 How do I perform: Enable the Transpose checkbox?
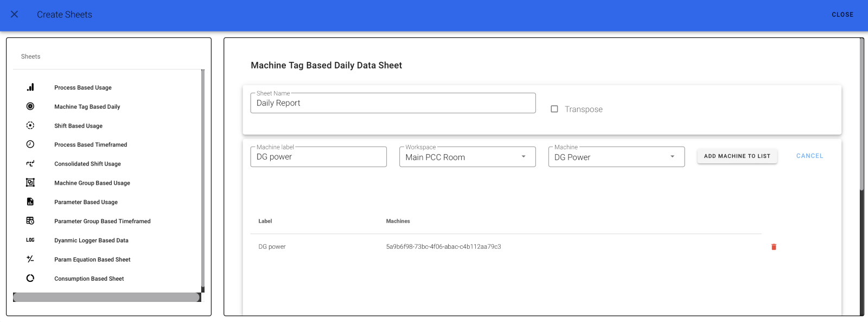pos(554,109)
